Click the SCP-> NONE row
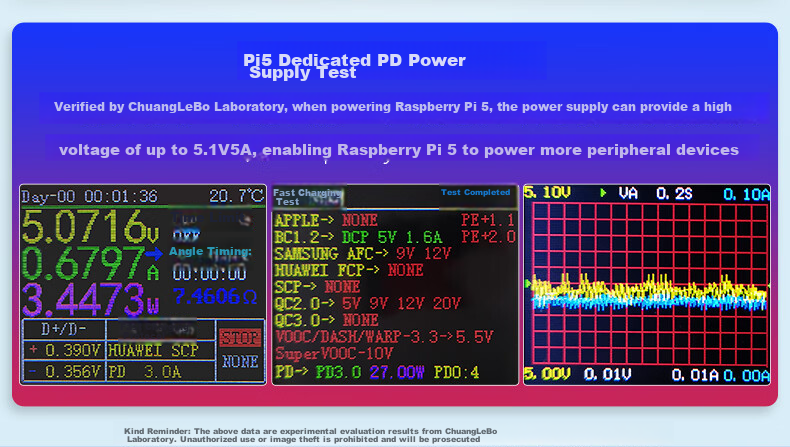This screenshot has height=447, width=790. [x=317, y=287]
